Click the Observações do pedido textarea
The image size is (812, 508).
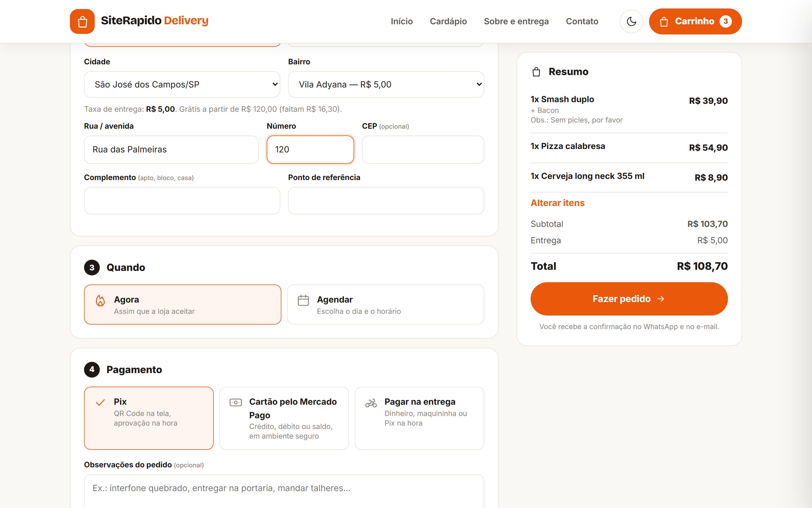[284, 491]
